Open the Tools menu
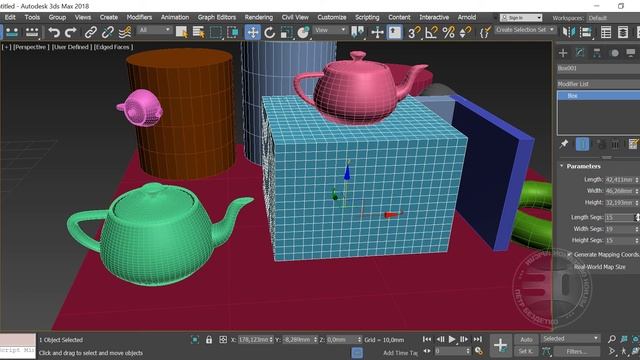This screenshot has width=640, height=360. (32, 17)
